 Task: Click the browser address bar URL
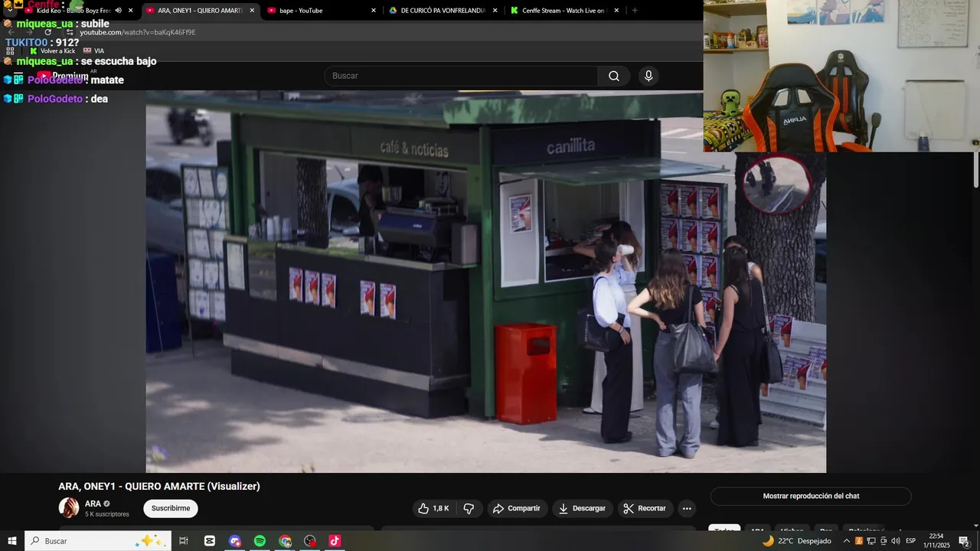pos(138,32)
